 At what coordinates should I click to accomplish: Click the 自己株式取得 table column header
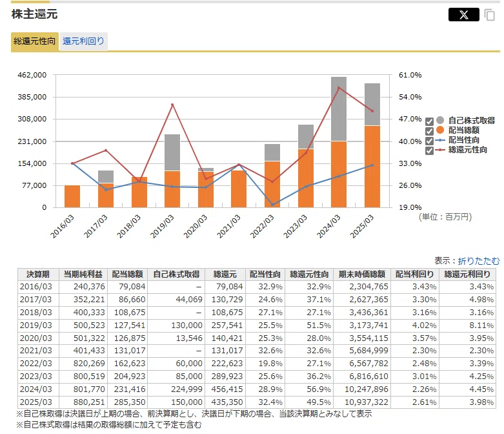coord(176,274)
